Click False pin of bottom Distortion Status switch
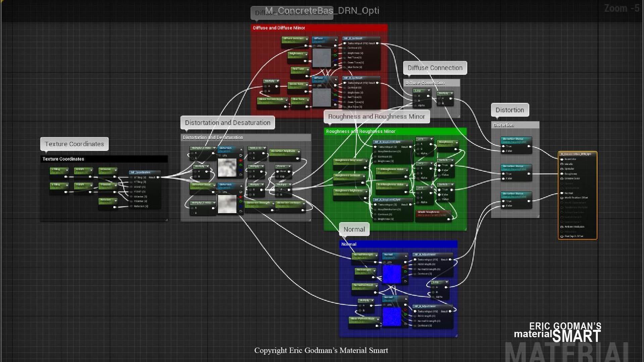 (x=503, y=206)
